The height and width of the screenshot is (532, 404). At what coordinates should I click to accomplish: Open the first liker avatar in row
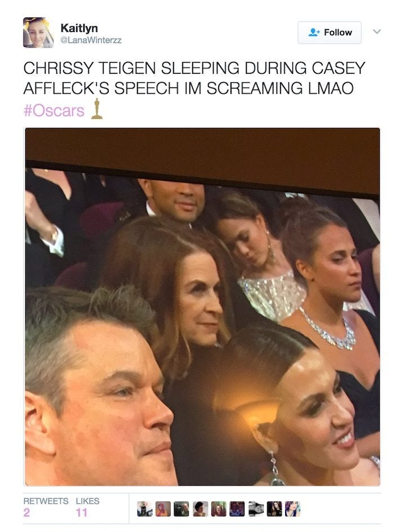pyautogui.click(x=145, y=508)
